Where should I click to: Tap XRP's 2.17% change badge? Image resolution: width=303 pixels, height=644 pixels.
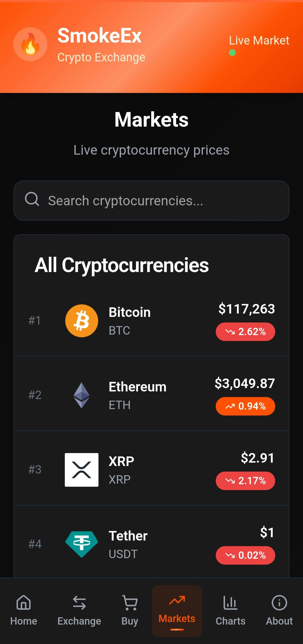pos(245,481)
